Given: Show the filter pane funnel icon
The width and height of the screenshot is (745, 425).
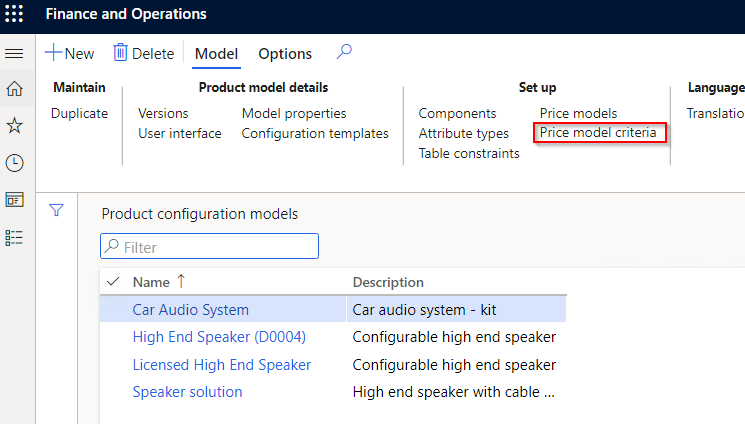Looking at the screenshot, I should [x=57, y=211].
